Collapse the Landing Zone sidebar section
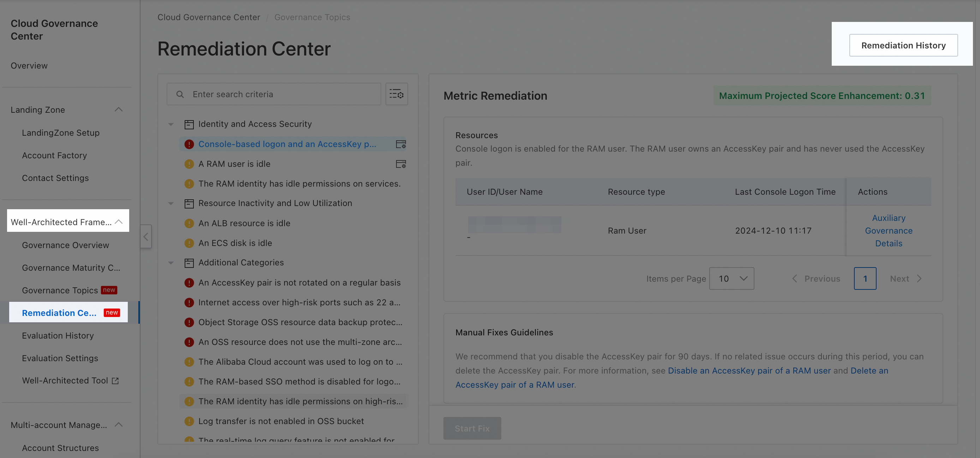980x458 pixels. 118,110
